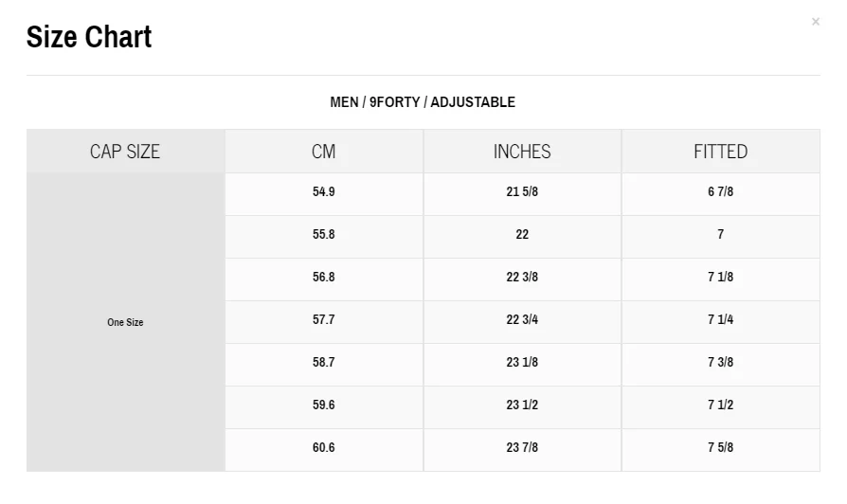Select the 23 7/8 inches cell
Viewport: 847px width, 504px height.
522,447
